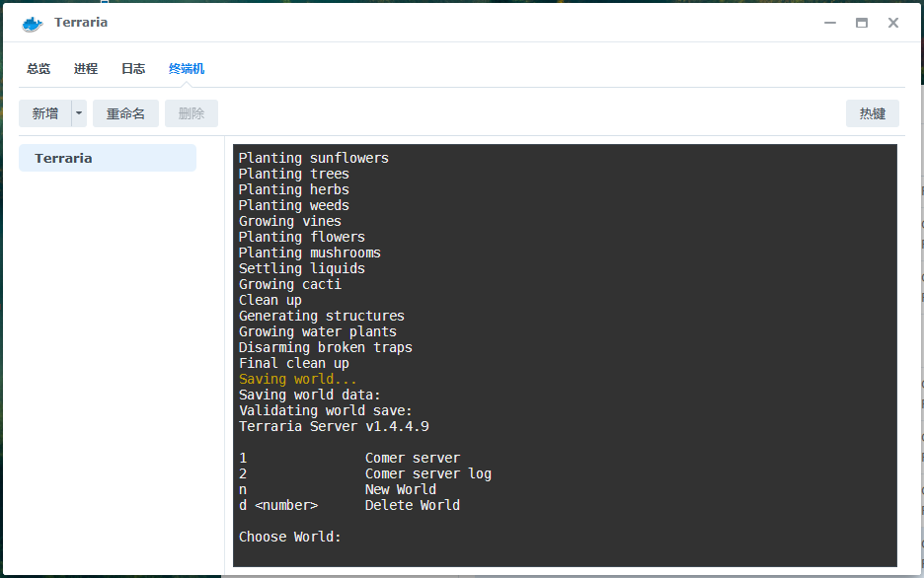Screen dimensions: 924x578
Task: Click the disabled 删除 button
Action: [191, 112]
